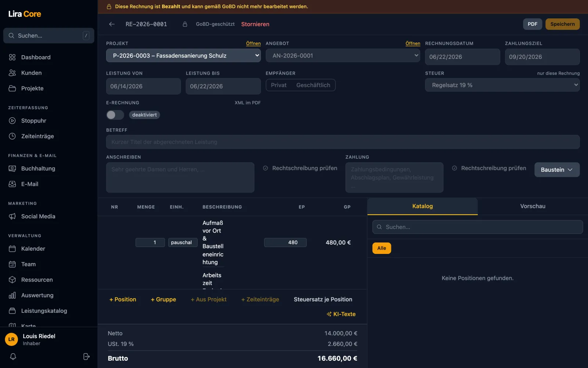The width and height of the screenshot is (588, 368).
Task: Open notifications bell icon
Action: tap(13, 357)
